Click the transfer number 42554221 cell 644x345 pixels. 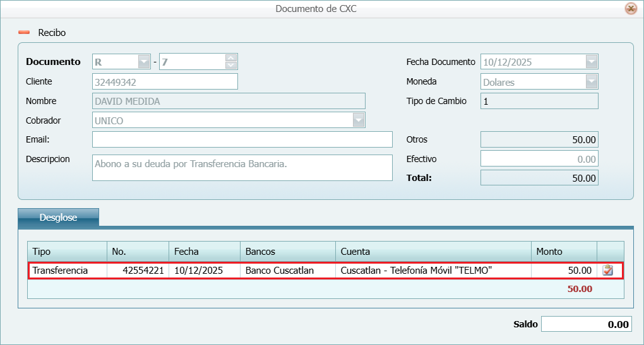[x=138, y=271]
